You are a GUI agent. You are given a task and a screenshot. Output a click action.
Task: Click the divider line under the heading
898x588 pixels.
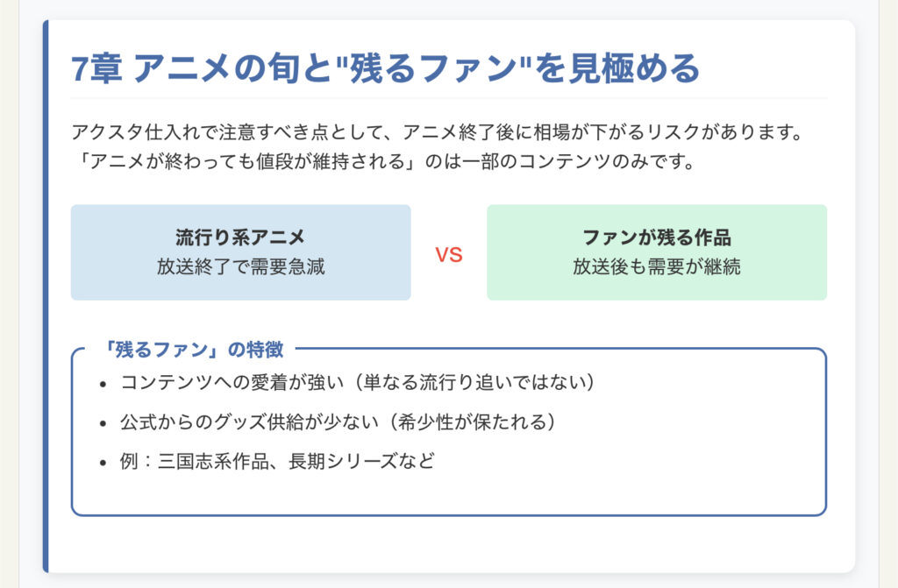(449, 98)
